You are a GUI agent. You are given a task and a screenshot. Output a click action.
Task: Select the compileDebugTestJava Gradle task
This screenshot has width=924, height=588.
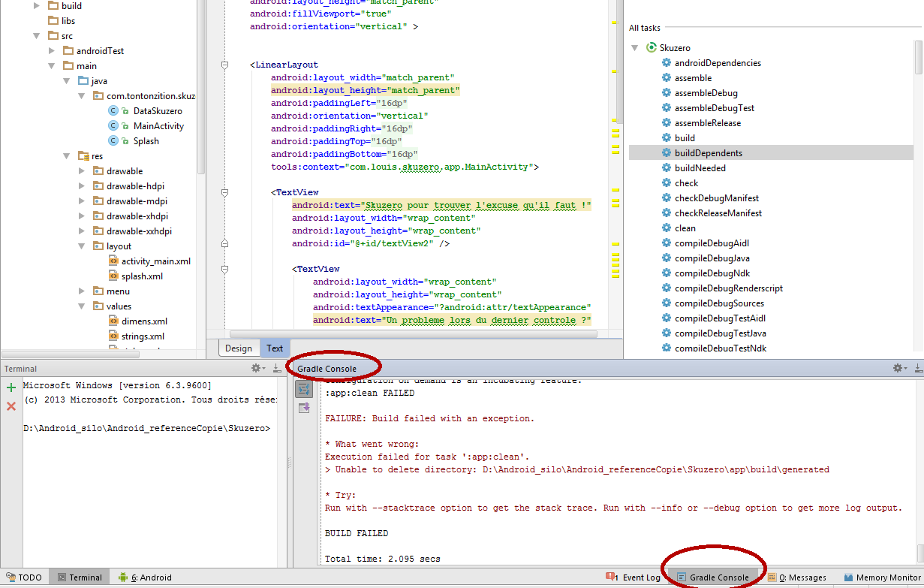720,333
